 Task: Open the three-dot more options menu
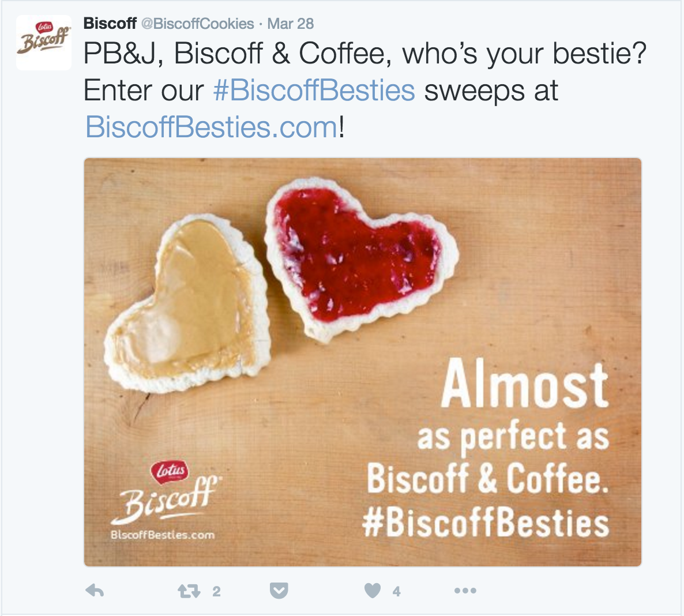tap(465, 591)
